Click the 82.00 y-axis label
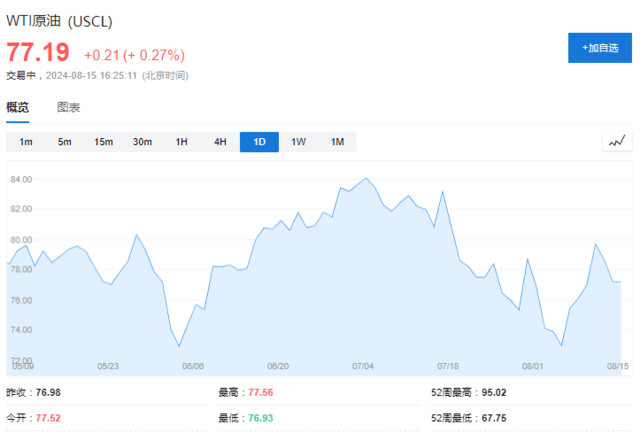 tap(21, 209)
